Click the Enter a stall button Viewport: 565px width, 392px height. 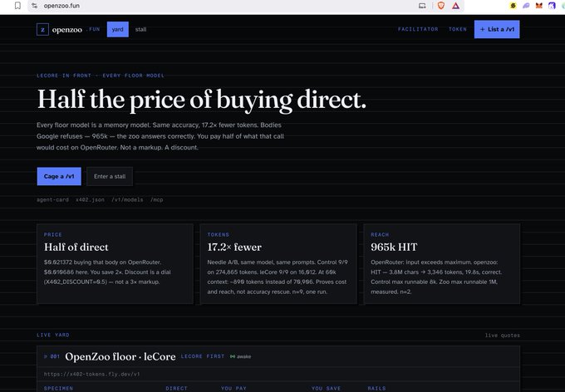click(x=110, y=177)
